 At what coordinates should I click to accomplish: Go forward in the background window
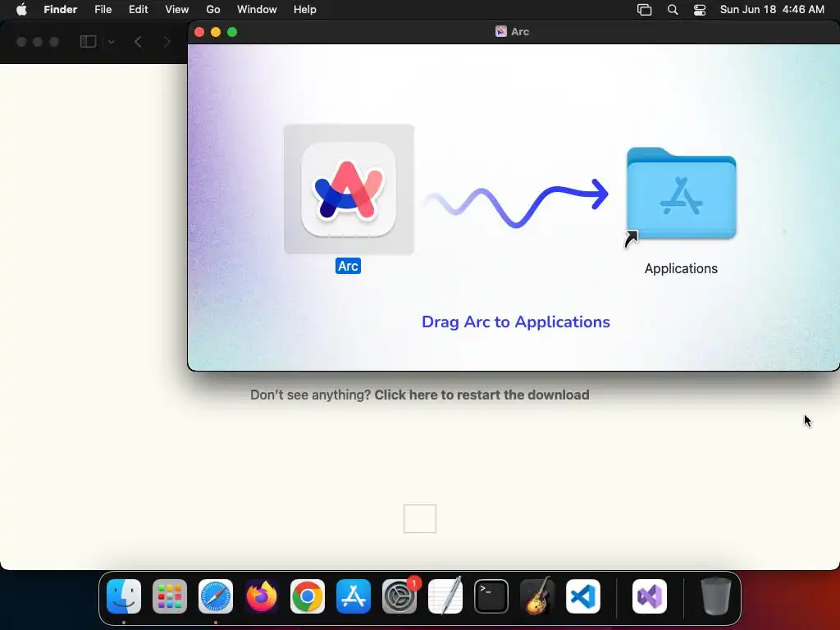[x=167, y=42]
